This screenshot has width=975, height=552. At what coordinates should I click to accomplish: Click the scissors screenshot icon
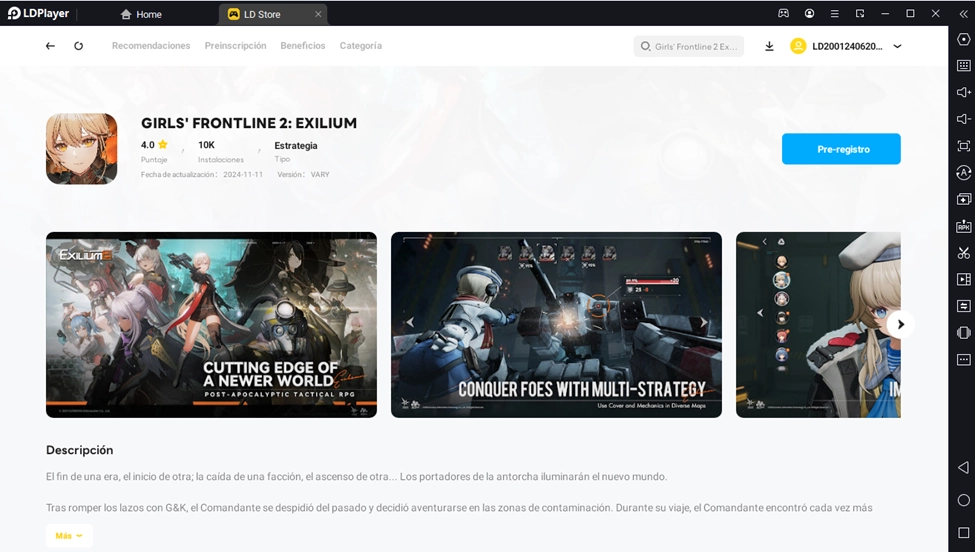coord(964,253)
